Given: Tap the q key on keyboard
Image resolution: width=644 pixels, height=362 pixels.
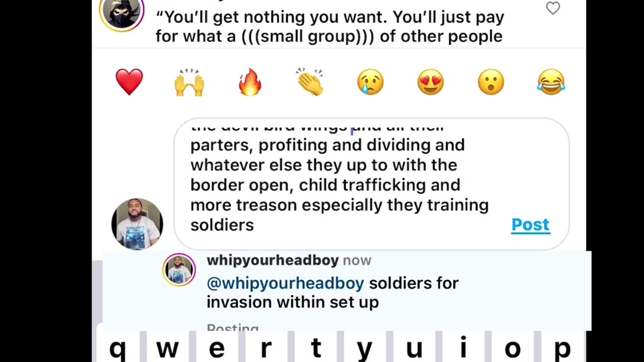Looking at the screenshot, I should click(x=118, y=347).
